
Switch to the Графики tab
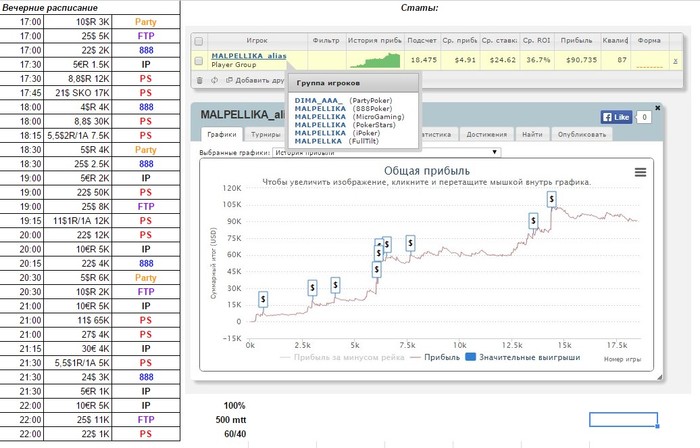222,134
